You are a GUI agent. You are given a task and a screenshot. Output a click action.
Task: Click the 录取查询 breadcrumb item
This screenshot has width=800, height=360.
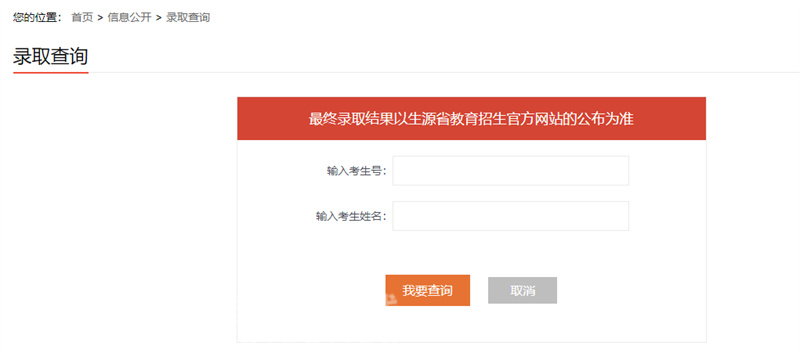pos(188,18)
